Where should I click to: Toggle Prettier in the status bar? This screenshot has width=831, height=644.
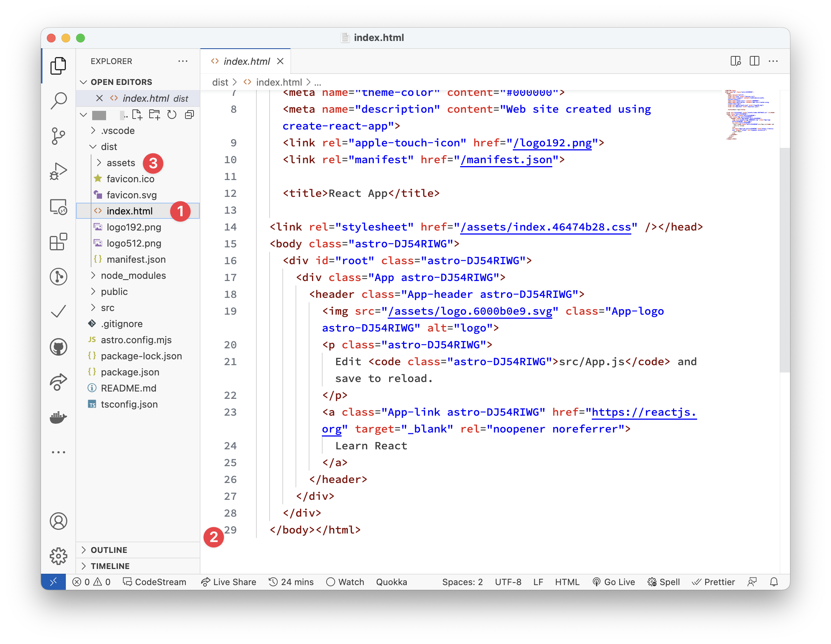click(x=714, y=582)
